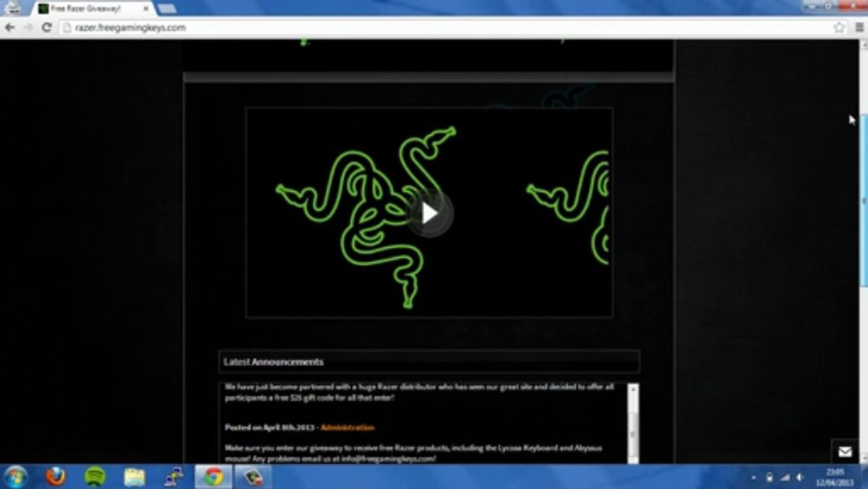Image resolution: width=868 pixels, height=489 pixels.
Task: Switch to the Chrome taskbar button
Action: pyautogui.click(x=213, y=477)
